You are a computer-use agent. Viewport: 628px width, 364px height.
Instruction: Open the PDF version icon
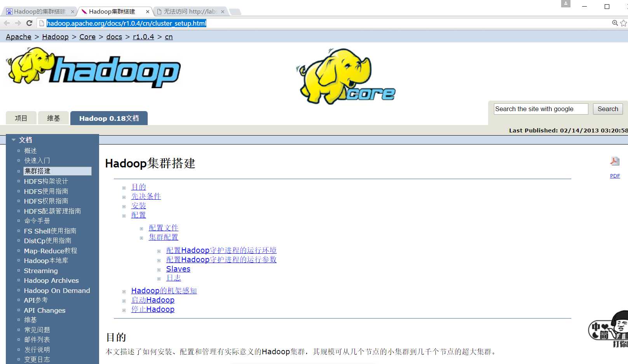(x=615, y=161)
